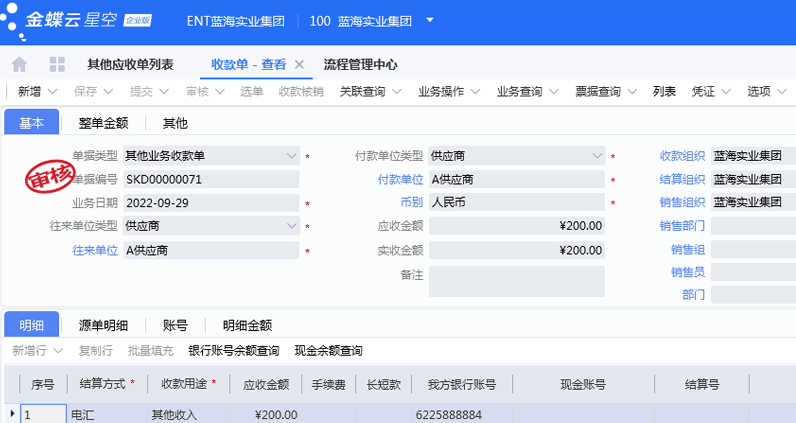The width and height of the screenshot is (796, 423).
Task: Go to the home page icon
Action: click(x=19, y=65)
